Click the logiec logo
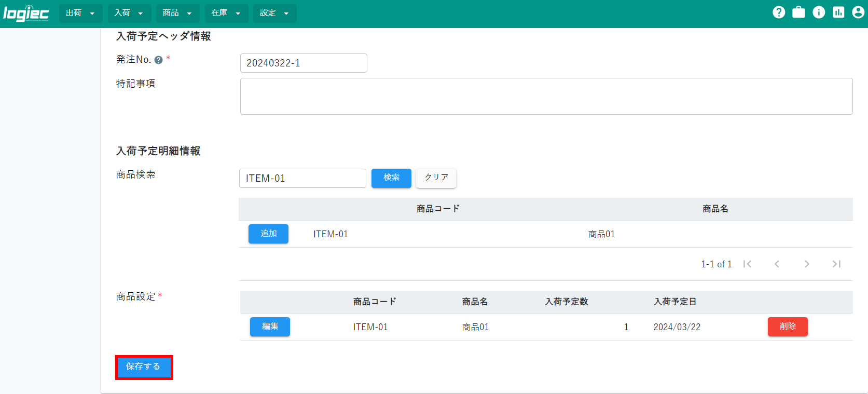 coord(26,13)
